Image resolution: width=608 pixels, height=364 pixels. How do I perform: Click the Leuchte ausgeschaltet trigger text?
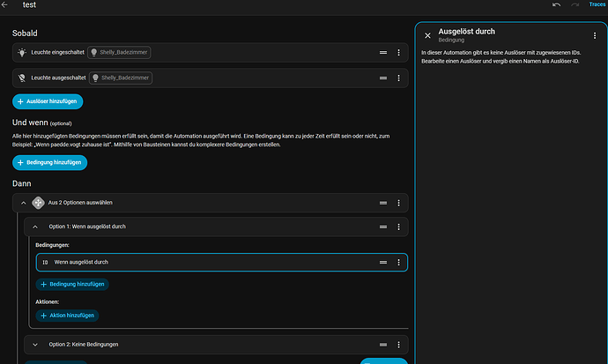(x=58, y=78)
